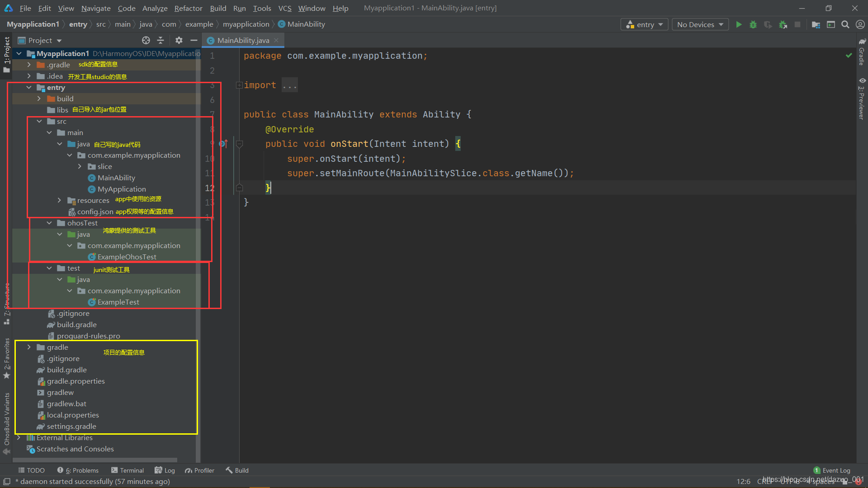Viewport: 868px width, 488px height.
Task: Locate current file in Project tree
Action: point(146,40)
